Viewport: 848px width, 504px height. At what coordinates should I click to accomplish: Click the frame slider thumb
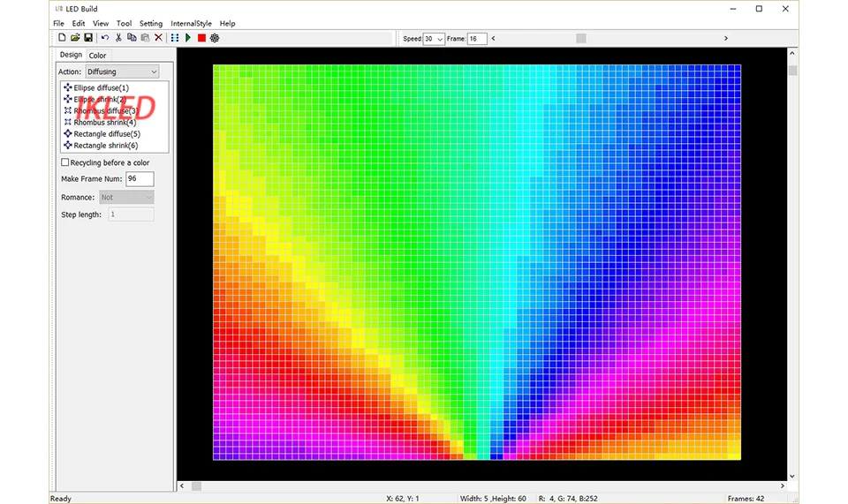coord(581,38)
